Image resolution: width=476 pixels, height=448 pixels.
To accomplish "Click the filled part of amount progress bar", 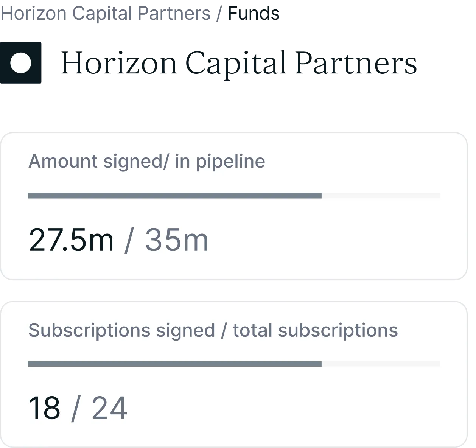I will pyautogui.click(x=174, y=196).
